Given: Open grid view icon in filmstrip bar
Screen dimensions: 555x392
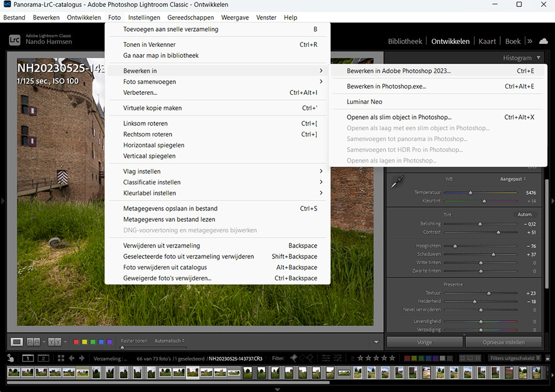Looking at the screenshot, I should pos(61,358).
